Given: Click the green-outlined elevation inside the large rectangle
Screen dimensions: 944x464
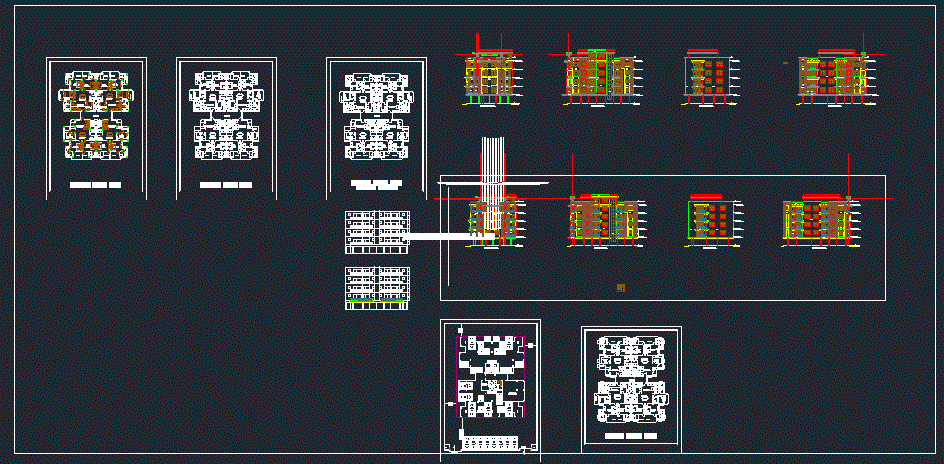Looking at the screenshot, I should [710, 220].
